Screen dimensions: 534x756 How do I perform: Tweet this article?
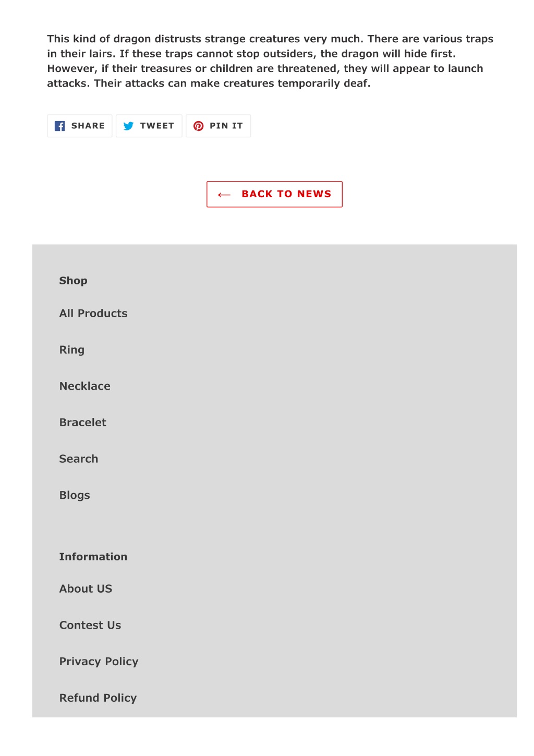[149, 126]
